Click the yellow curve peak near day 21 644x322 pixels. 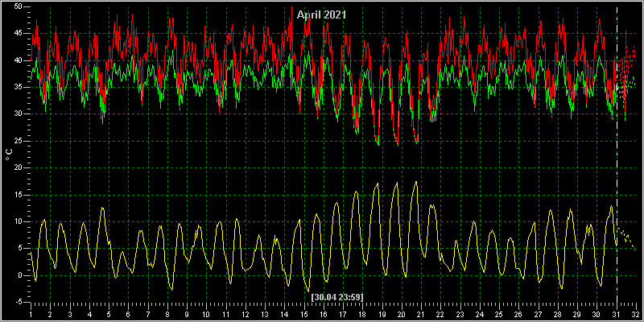click(x=416, y=182)
